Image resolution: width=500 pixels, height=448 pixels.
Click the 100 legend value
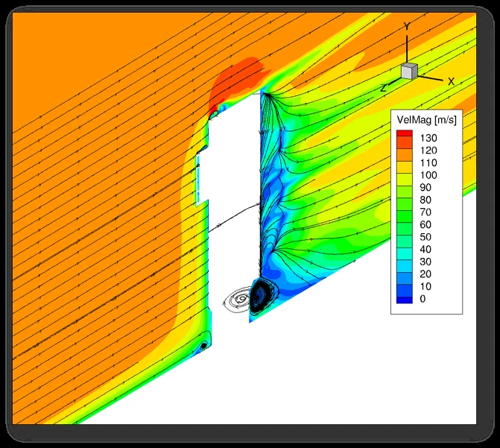click(x=428, y=175)
